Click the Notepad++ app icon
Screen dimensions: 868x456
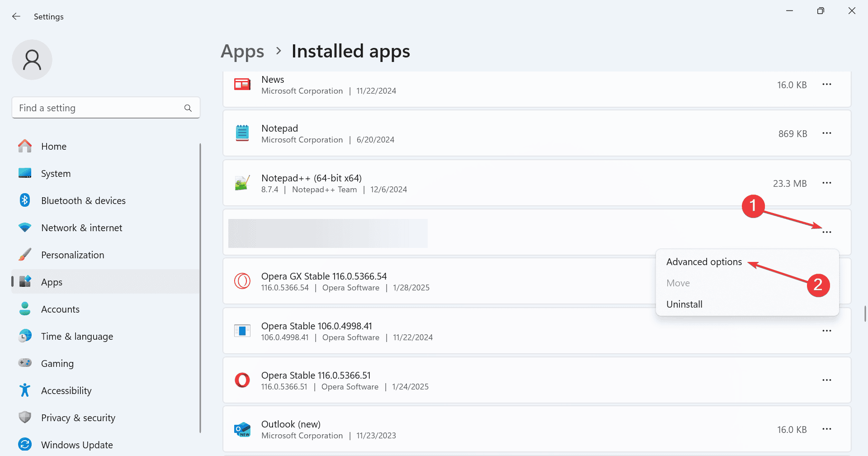coord(242,183)
